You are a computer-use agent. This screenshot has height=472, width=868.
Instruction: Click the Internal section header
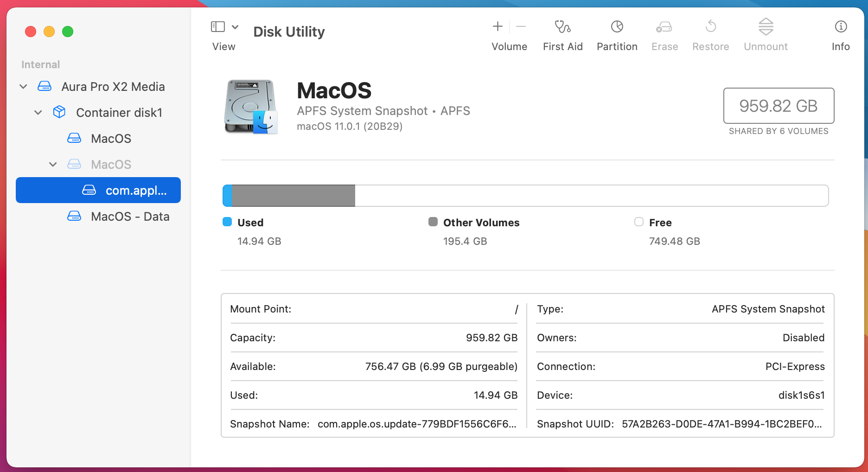41,64
